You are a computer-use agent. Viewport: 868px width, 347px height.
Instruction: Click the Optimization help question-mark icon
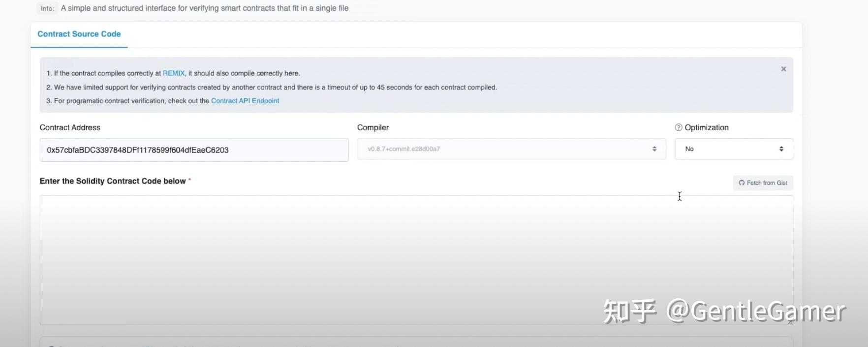pos(679,127)
